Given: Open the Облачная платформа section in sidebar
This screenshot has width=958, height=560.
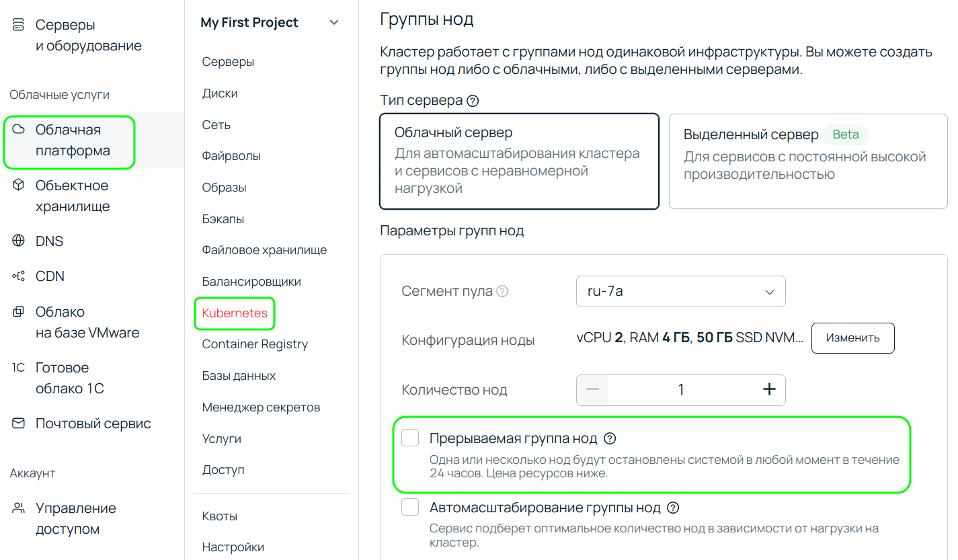Looking at the screenshot, I should [x=69, y=142].
